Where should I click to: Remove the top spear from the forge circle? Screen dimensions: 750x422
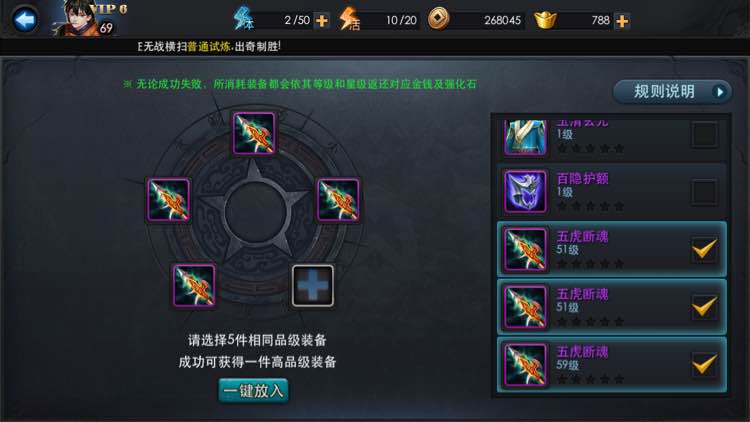[254, 133]
